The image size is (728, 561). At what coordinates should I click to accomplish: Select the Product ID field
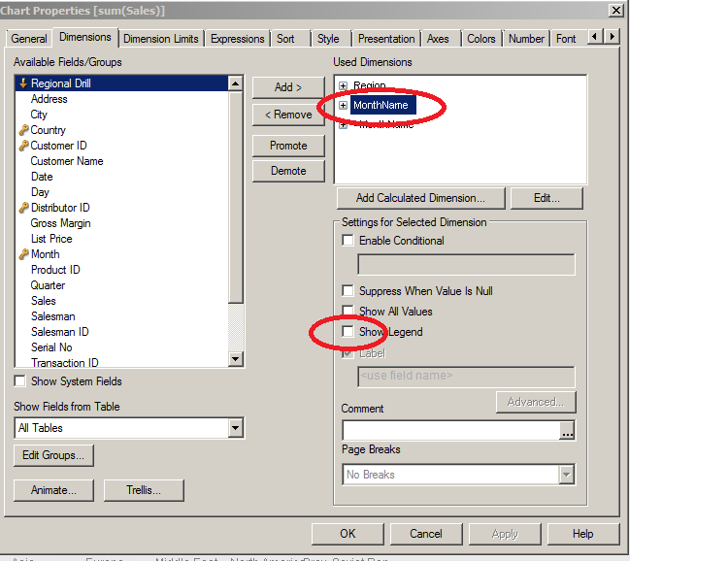pyautogui.click(x=55, y=270)
